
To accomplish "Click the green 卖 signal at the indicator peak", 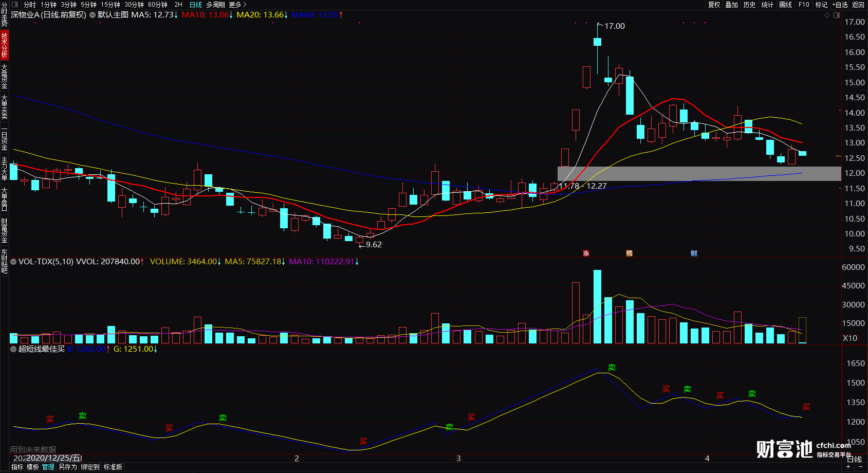I will 612,368.
